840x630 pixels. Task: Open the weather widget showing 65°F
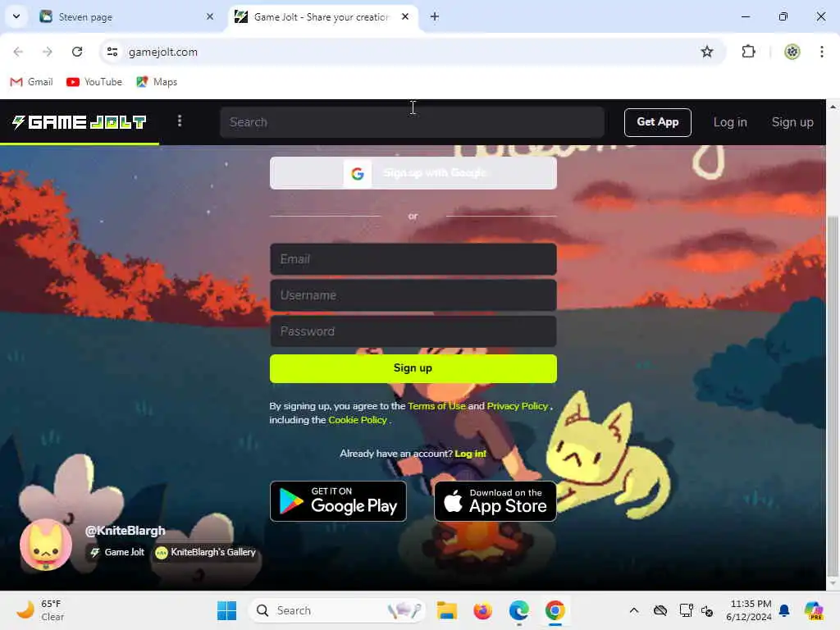(41, 610)
